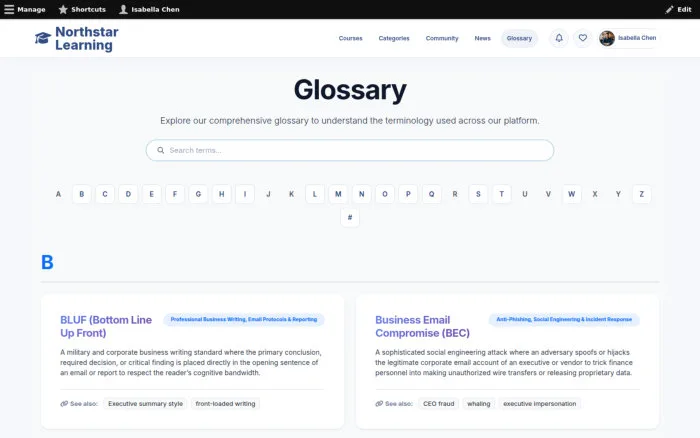Image resolution: width=700 pixels, height=438 pixels.
Task: Click the Edit pencil button
Action: click(678, 9)
